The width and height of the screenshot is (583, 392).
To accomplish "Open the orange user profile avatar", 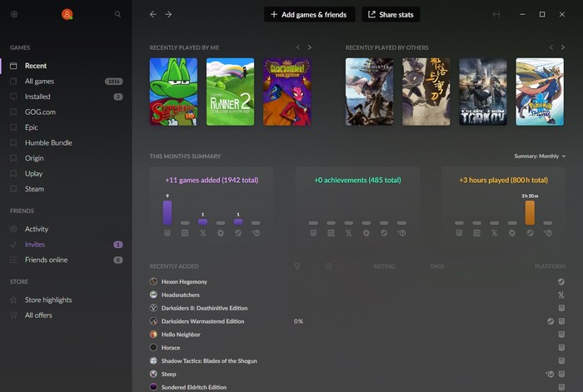I will click(67, 14).
